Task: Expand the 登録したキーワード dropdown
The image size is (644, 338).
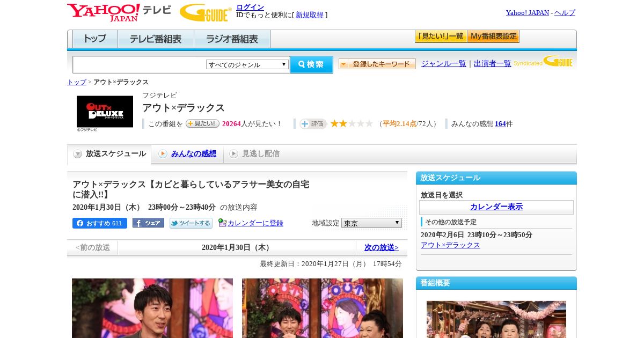Action: [377, 64]
